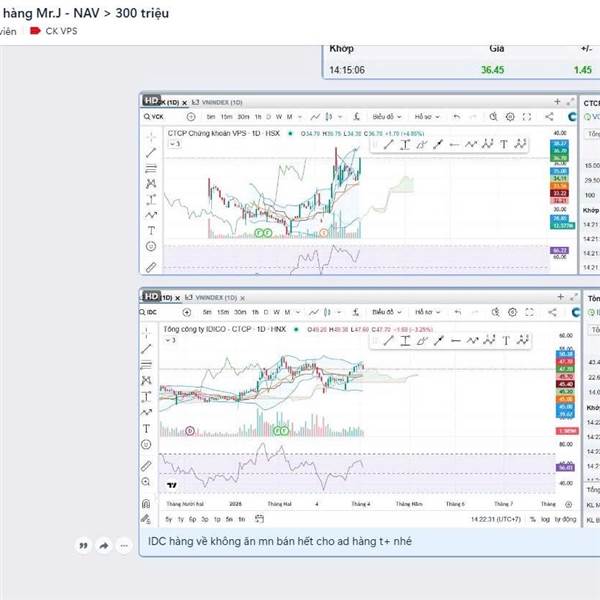The width and height of the screenshot is (600, 600).
Task: Open the Hồ sơ dropdown in the VCK chart
Action: coord(427,117)
